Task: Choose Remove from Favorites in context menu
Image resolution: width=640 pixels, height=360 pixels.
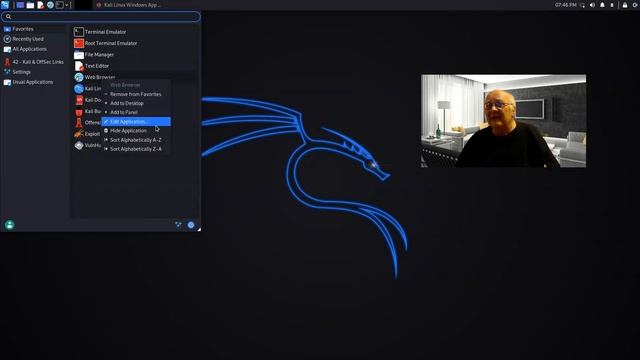Action: pos(136,94)
